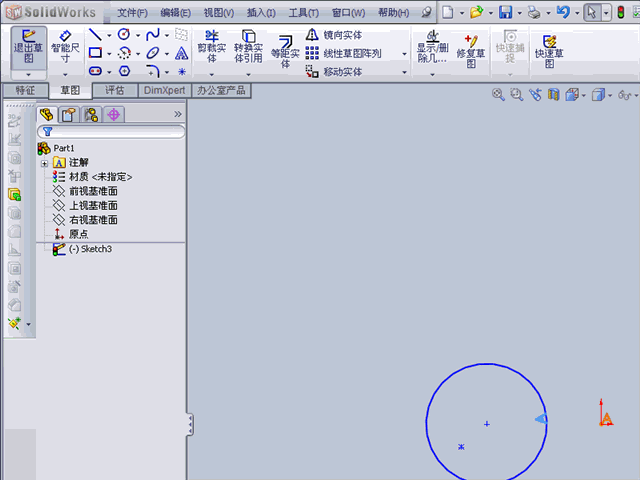Select the Arc sketch tool
Screen dimensions: 640x480
tap(124, 53)
